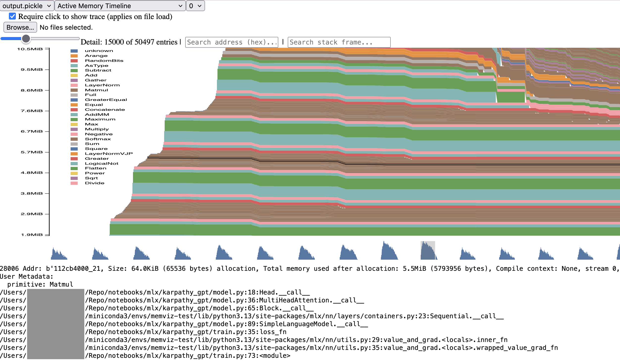Click the AsType legend color swatch
Image resolution: width=620 pixels, height=364 pixels.
[x=74, y=66]
